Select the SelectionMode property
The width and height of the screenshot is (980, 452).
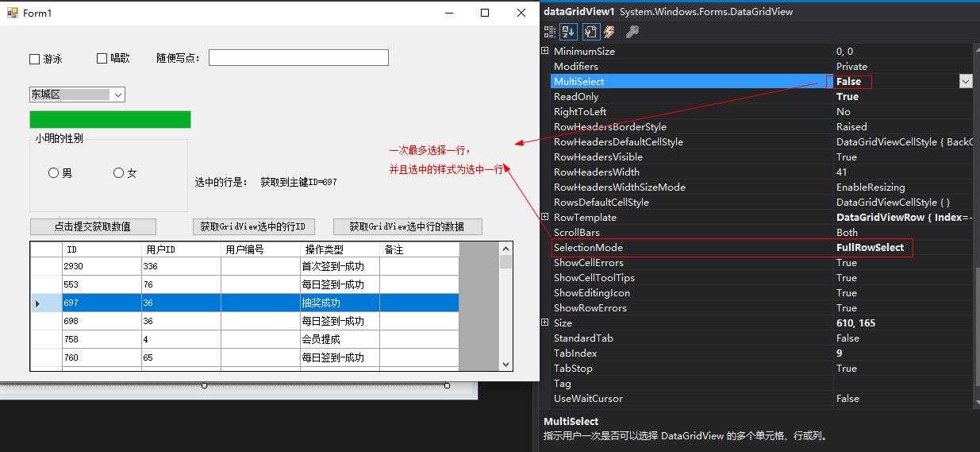[762, 247]
